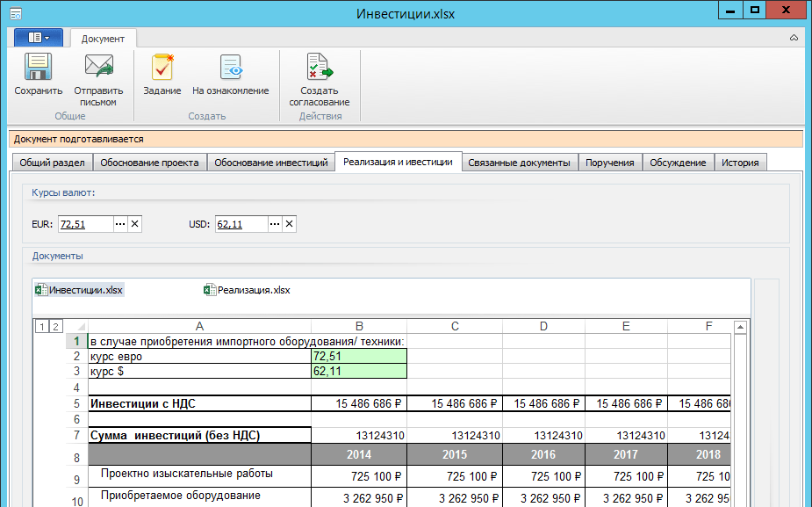The height and width of the screenshot is (507, 812).
Task: Click the EUR exchange rate field
Action: [x=85, y=224]
